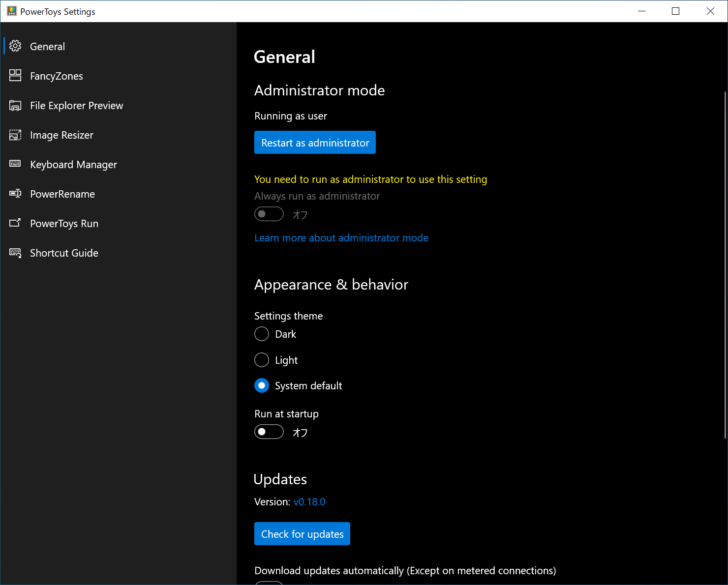Open the v0.18.0 version link
The image size is (728, 585).
click(309, 502)
